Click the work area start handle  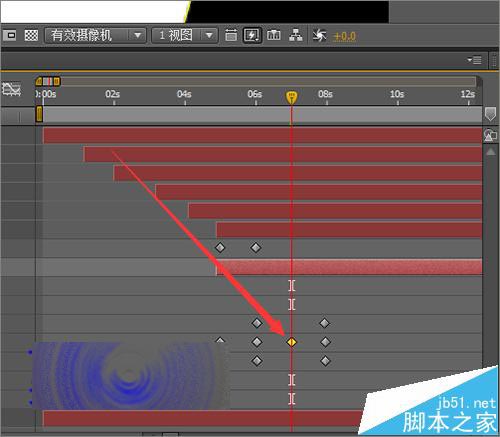tap(39, 114)
